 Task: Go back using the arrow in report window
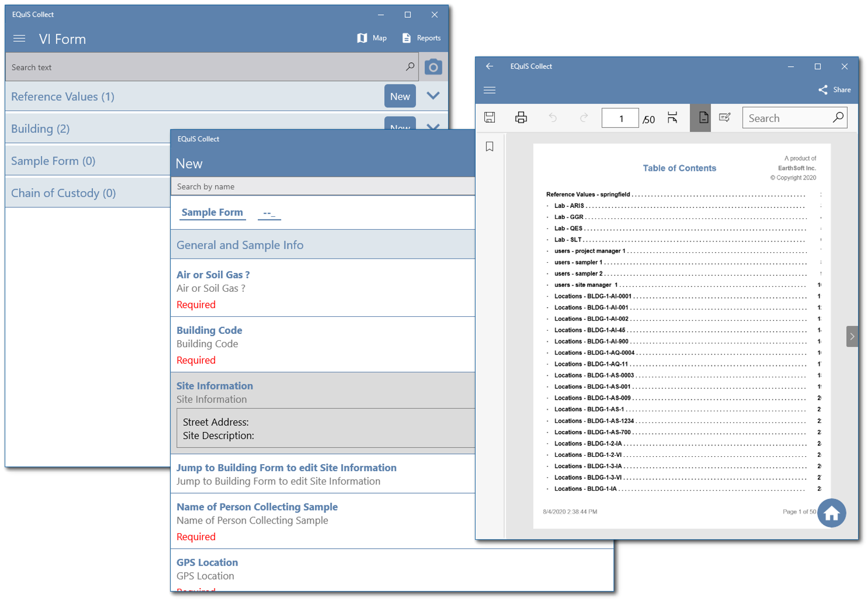click(x=490, y=66)
